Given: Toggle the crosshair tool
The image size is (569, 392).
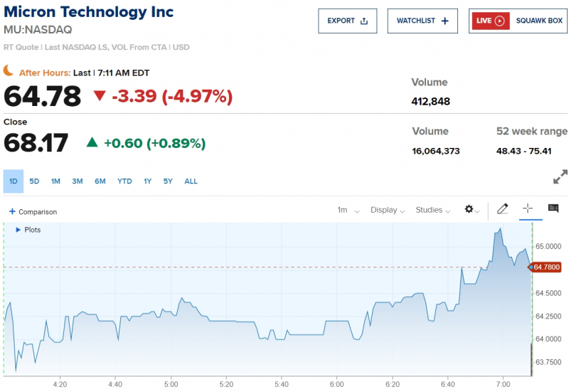Looking at the screenshot, I should coord(528,208).
